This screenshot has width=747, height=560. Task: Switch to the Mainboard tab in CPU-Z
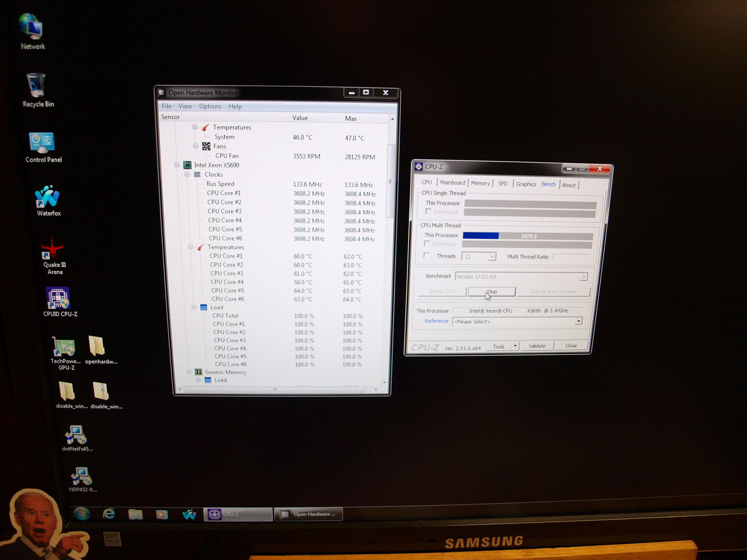click(x=453, y=183)
